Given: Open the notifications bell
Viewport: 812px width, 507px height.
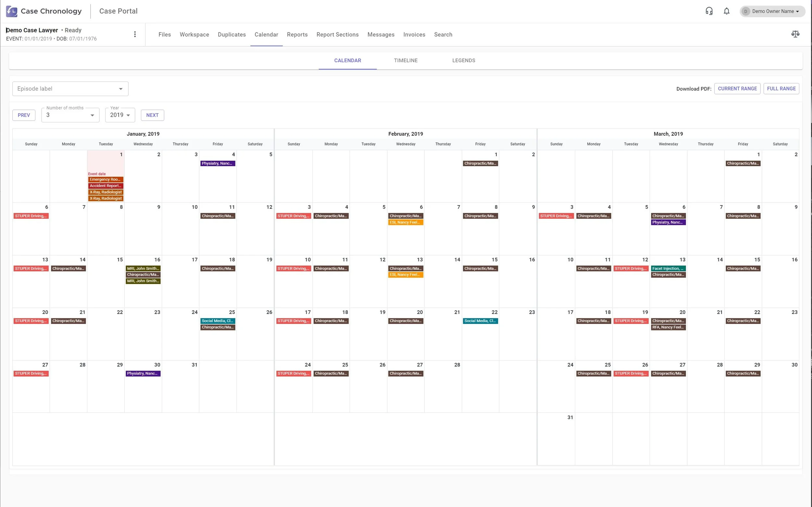Looking at the screenshot, I should click(727, 11).
